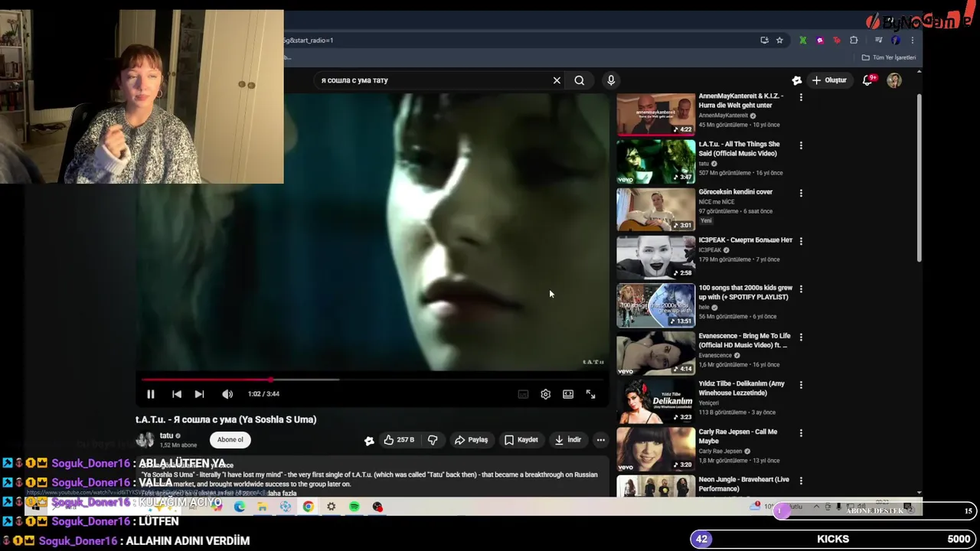Pause the video with the player pause button

(151, 394)
